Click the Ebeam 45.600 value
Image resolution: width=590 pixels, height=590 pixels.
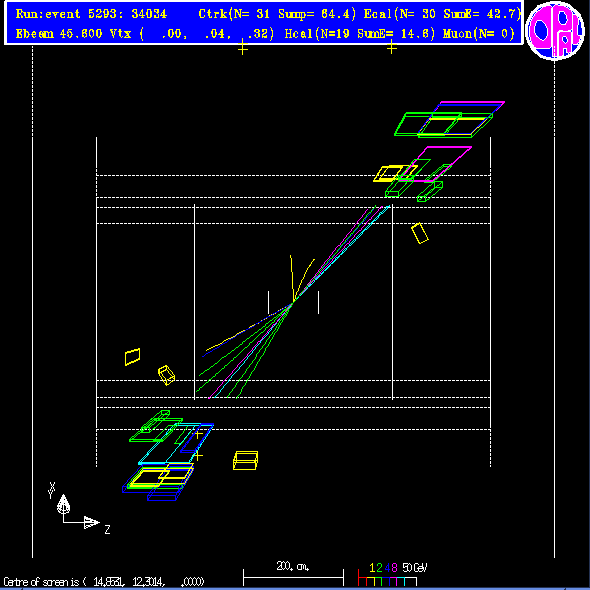point(59,34)
